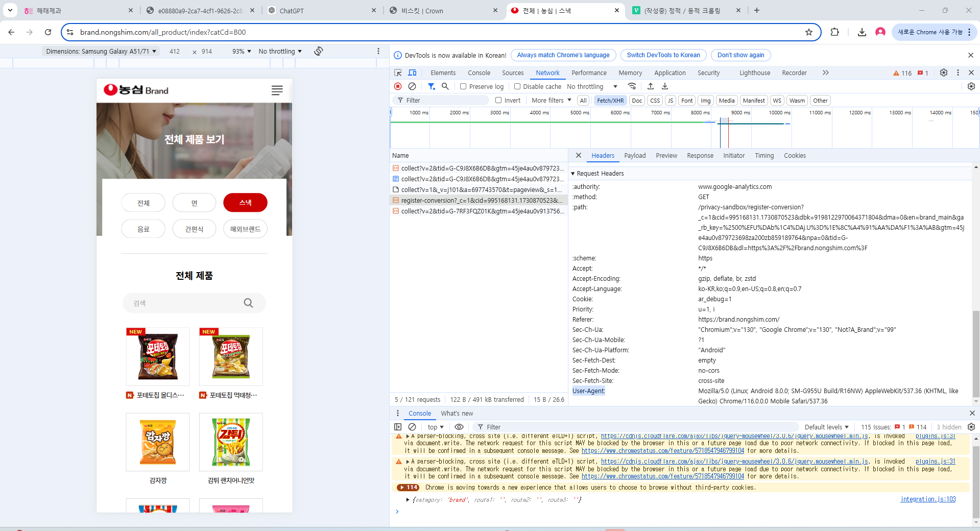
Task: Switch to the Elements panel tab
Action: [443, 73]
